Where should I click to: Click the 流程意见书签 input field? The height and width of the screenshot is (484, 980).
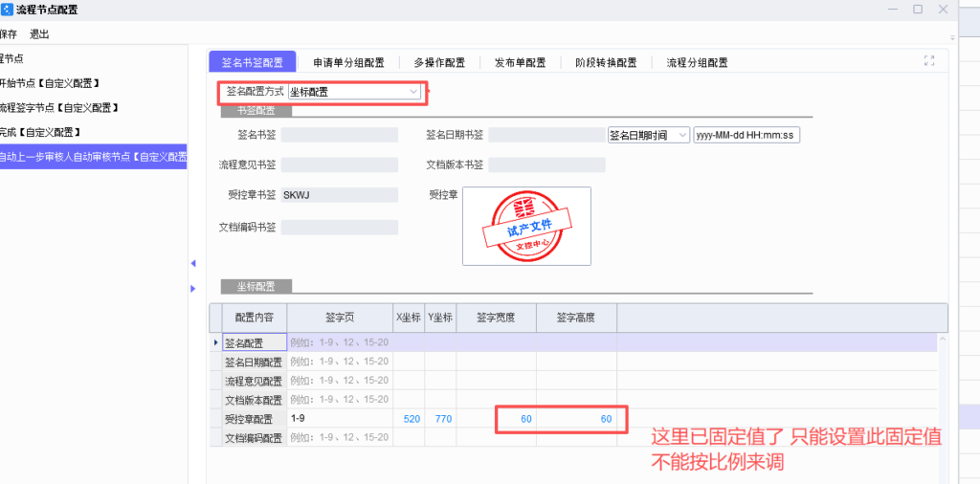pyautogui.click(x=340, y=165)
